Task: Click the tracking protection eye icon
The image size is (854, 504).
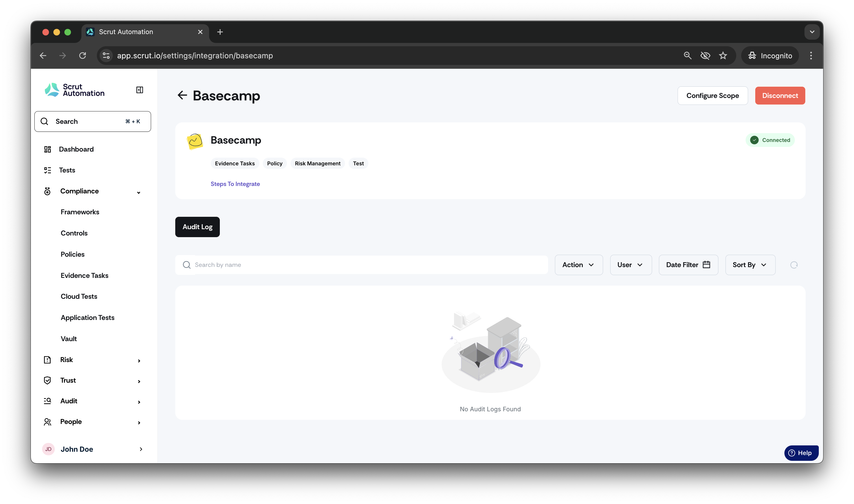Action: click(705, 55)
